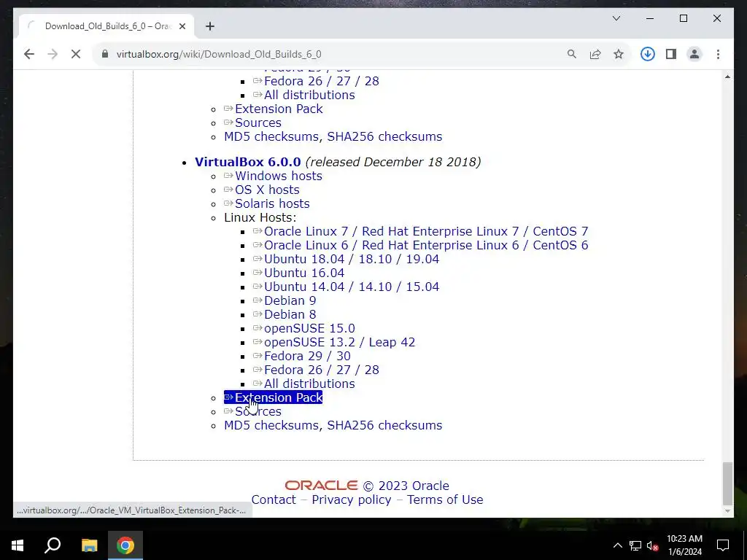Viewport: 747px width, 560px height.
Task: Open Windows notification center
Action: pos(723,545)
